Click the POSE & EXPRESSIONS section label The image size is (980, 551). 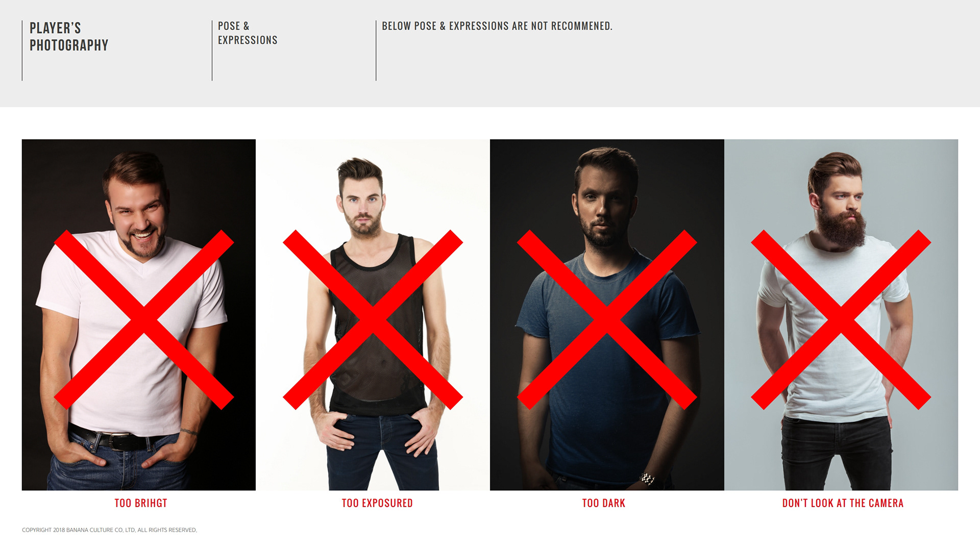(x=248, y=33)
